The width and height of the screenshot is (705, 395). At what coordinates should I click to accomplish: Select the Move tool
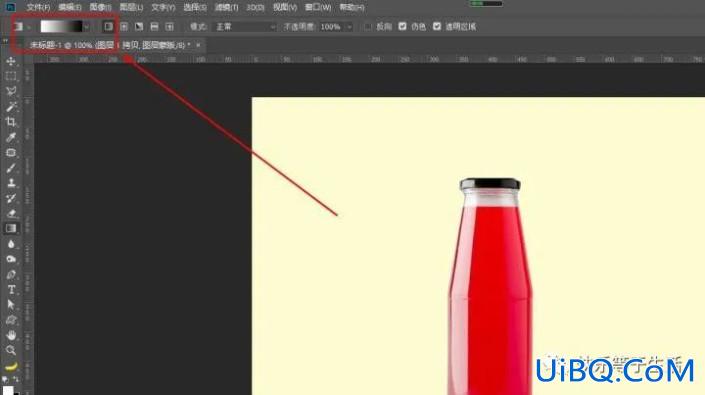click(11, 61)
